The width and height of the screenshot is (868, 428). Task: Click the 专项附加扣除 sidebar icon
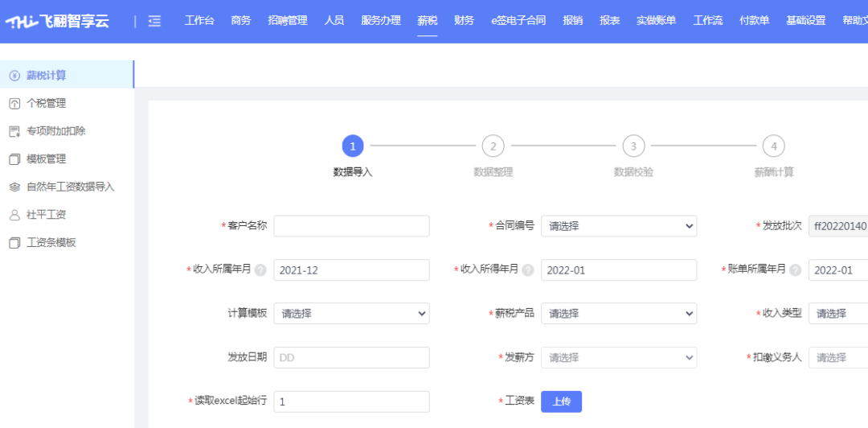(x=15, y=131)
